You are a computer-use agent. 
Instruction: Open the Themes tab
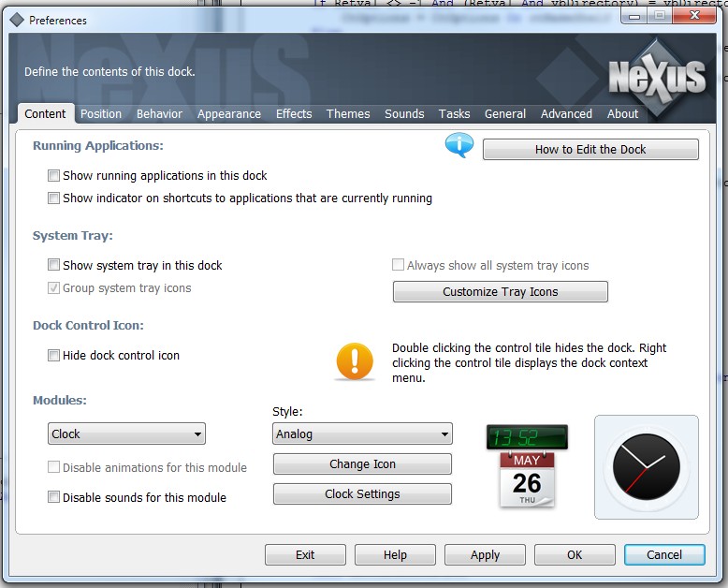coord(348,114)
